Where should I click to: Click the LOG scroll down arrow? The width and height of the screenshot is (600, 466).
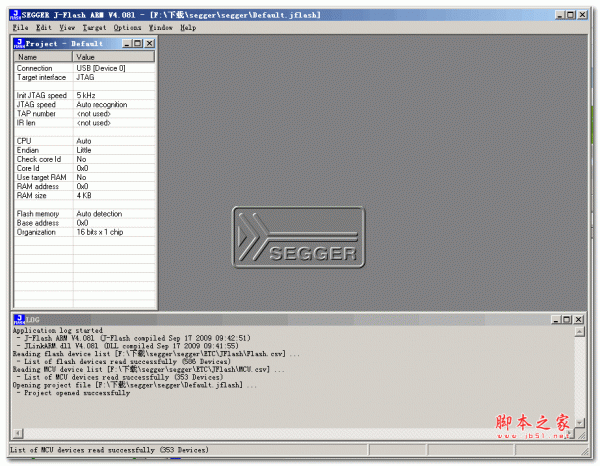tap(580, 422)
